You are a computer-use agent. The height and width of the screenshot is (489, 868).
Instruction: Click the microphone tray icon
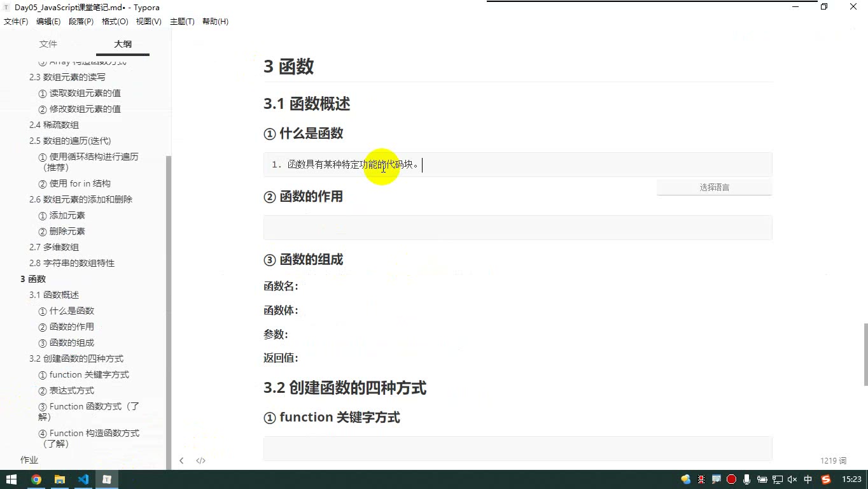(x=746, y=479)
